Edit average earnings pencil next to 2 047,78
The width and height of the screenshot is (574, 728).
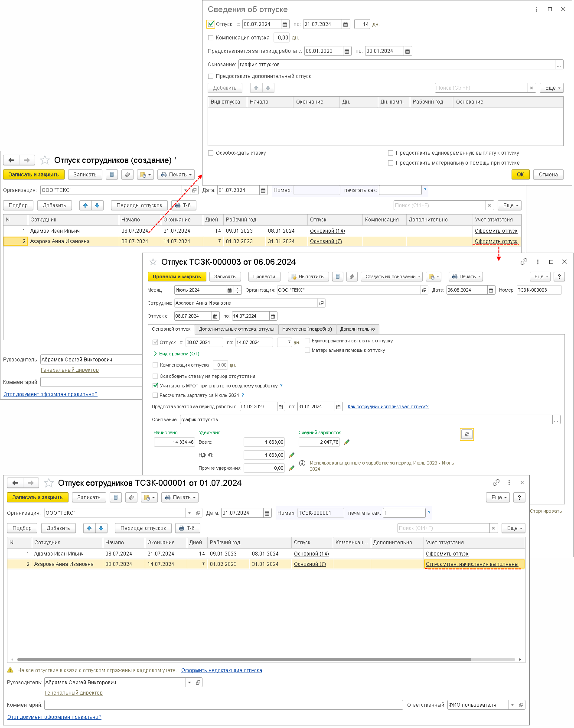coord(347,442)
